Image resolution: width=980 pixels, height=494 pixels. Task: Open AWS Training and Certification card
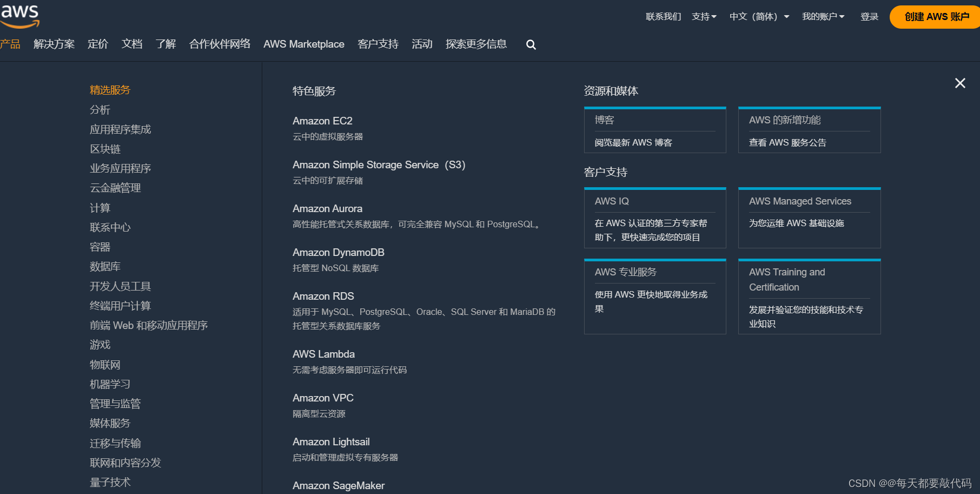pos(810,297)
